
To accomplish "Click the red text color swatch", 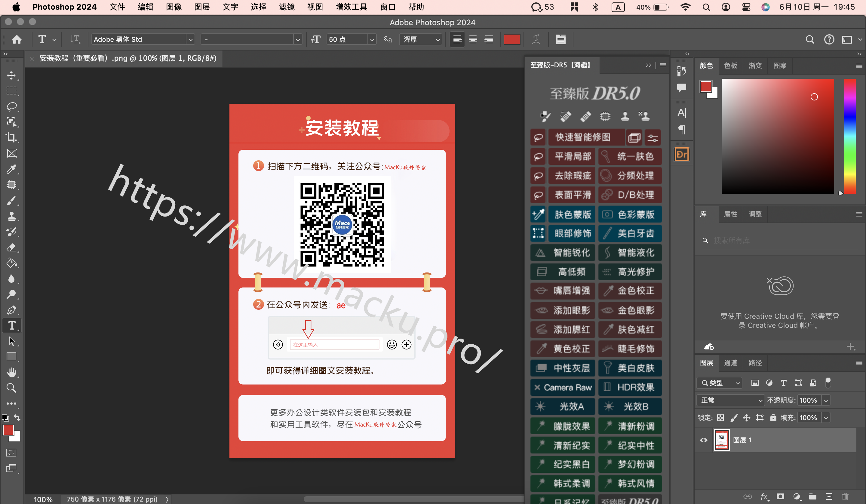I will pyautogui.click(x=512, y=39).
